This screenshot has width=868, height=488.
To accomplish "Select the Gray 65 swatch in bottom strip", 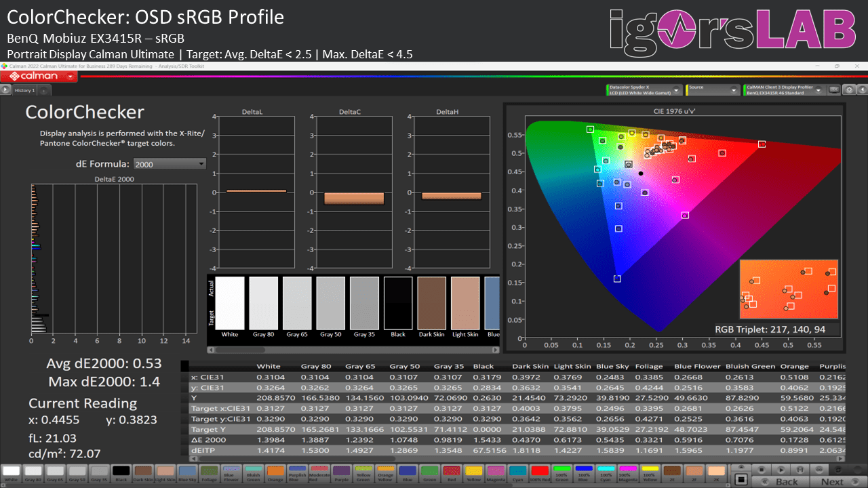I will [x=55, y=473].
